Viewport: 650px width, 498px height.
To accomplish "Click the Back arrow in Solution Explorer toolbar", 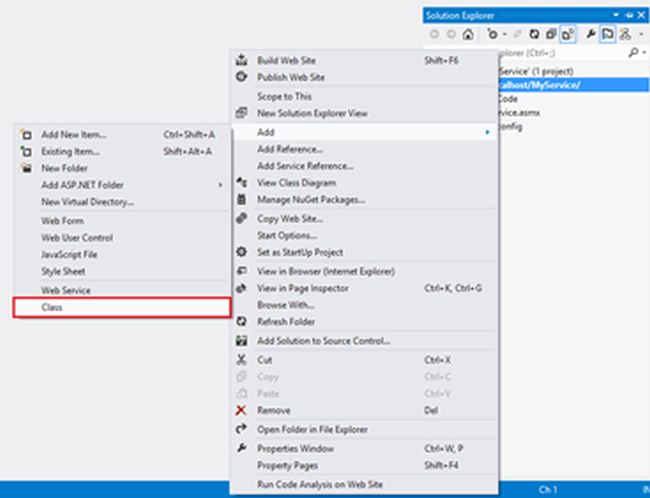I will tap(434, 34).
